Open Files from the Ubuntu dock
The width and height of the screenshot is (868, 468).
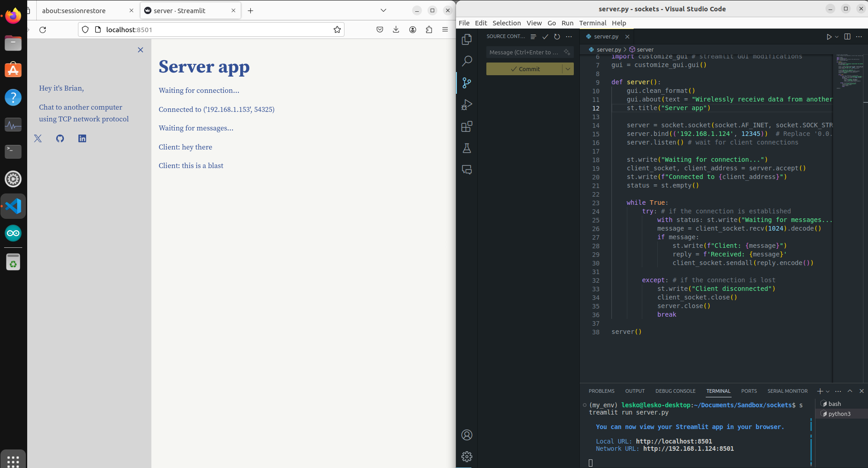coord(13,43)
